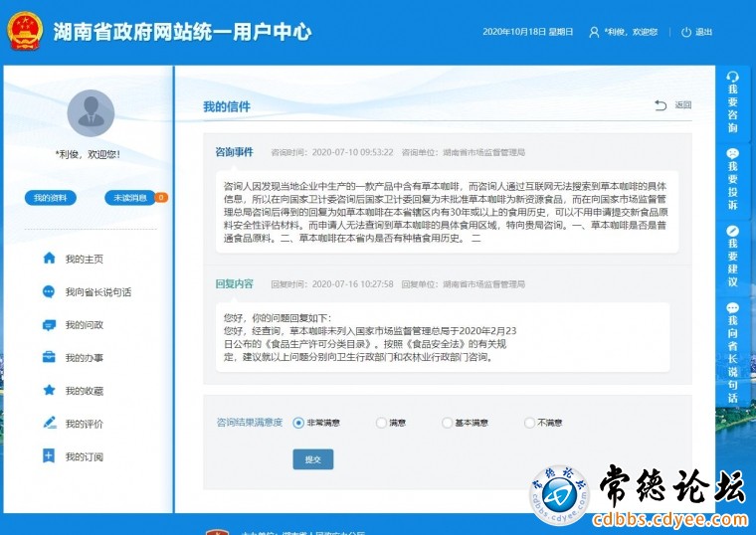The width and height of the screenshot is (756, 535).
Task: Click the back arrow icon beside 返回
Action: pos(661,105)
